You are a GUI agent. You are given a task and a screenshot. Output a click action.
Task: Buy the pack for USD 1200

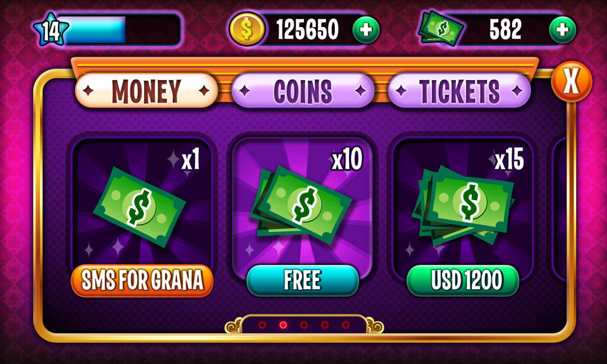coord(463,280)
